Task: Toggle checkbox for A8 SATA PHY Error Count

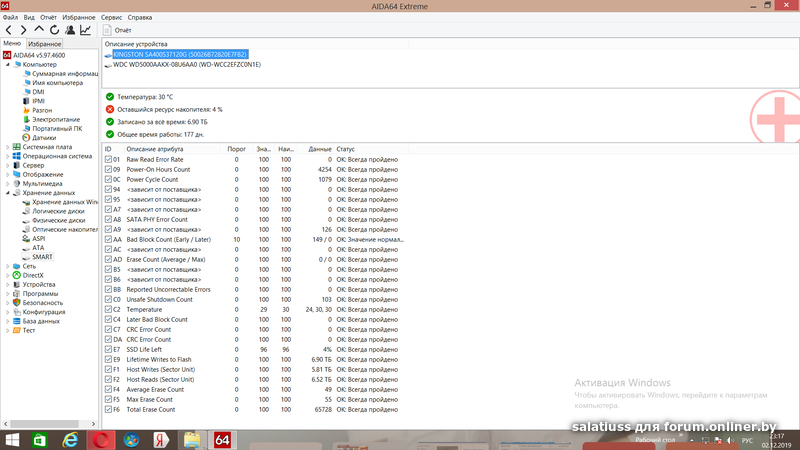Action: (108, 219)
